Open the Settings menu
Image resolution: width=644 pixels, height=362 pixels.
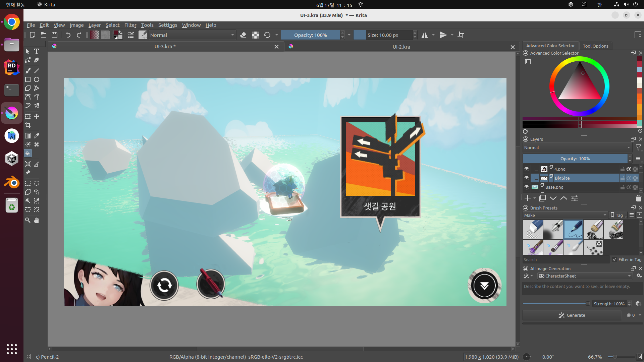[x=168, y=25]
